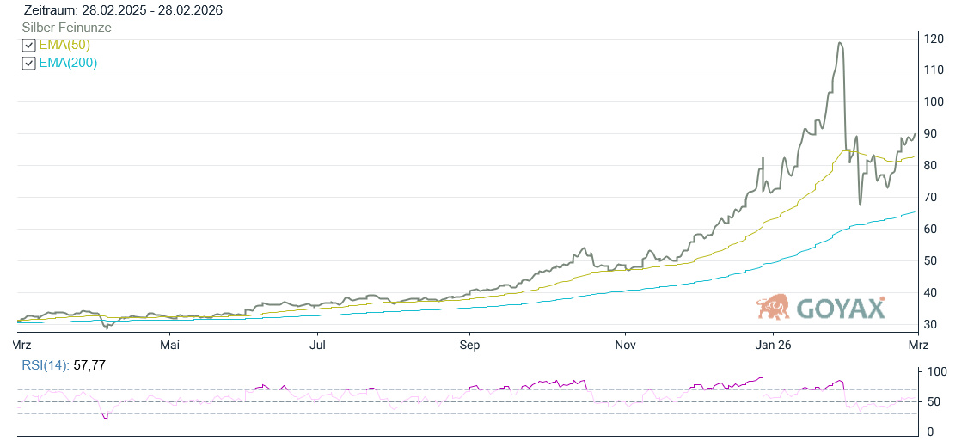Click the 30 price axis label
The height and width of the screenshot is (441, 980).
click(931, 325)
